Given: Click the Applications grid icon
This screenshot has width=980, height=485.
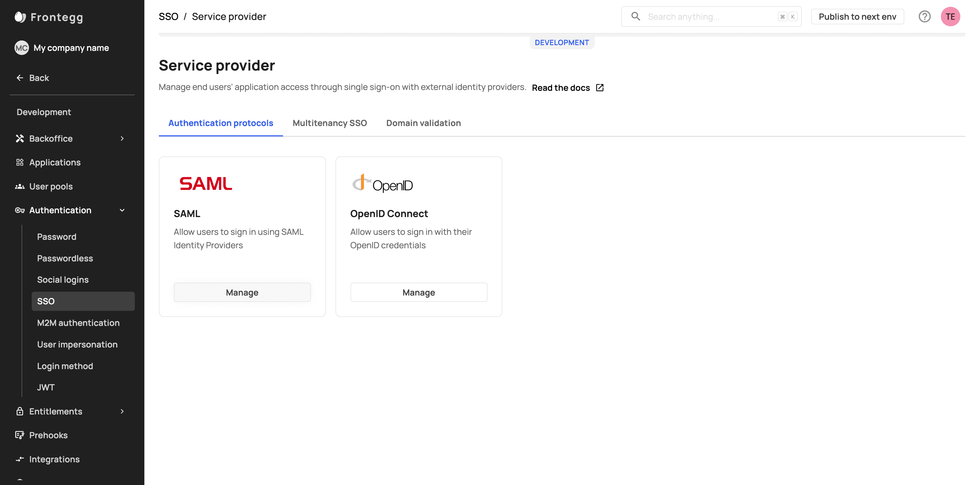Looking at the screenshot, I should (20, 162).
